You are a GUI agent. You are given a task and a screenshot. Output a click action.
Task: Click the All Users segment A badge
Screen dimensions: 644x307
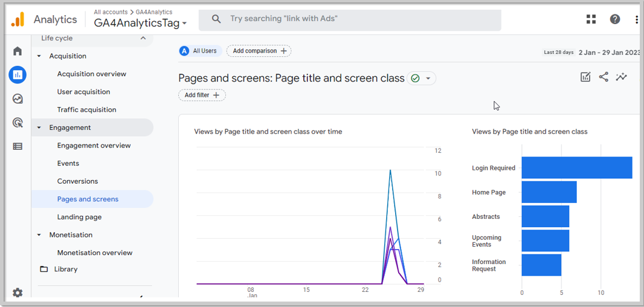click(x=184, y=51)
